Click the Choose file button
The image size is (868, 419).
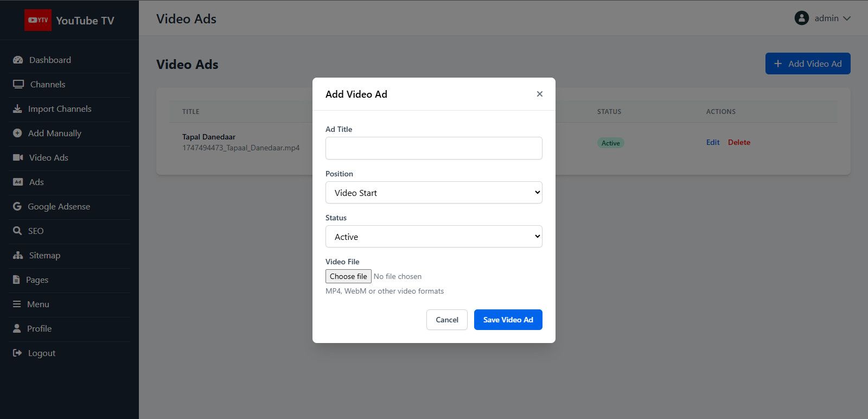pyautogui.click(x=348, y=276)
